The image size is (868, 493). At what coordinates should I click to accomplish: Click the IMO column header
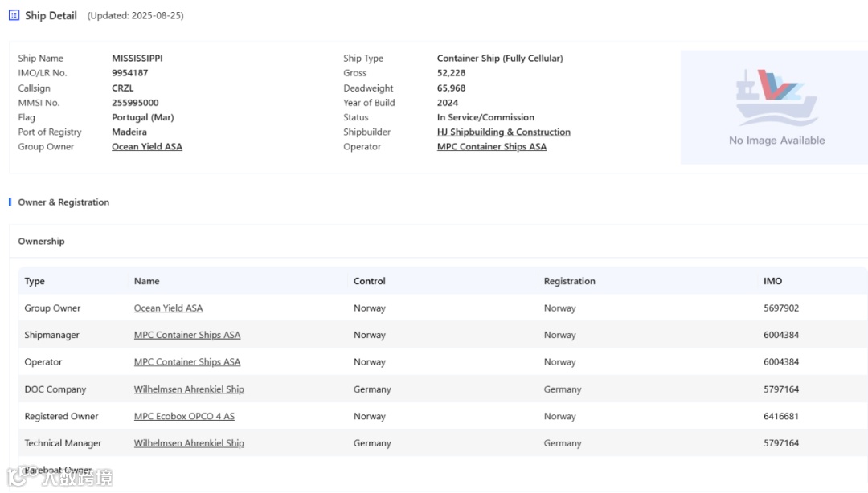[773, 281]
